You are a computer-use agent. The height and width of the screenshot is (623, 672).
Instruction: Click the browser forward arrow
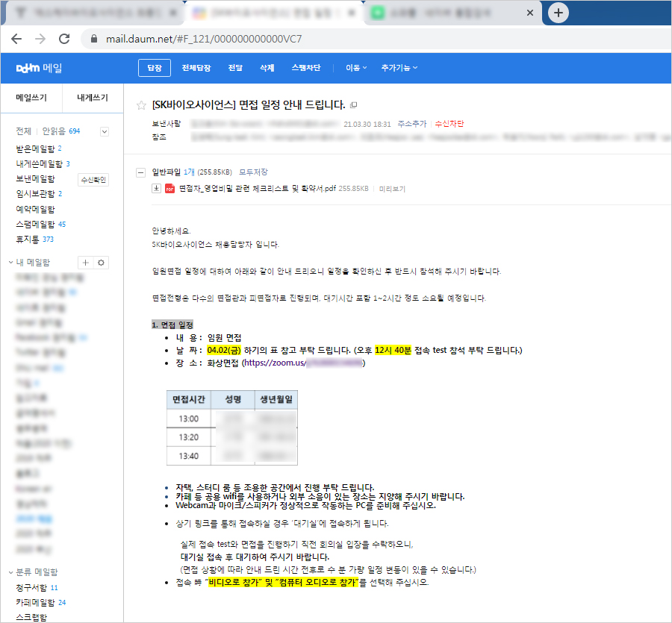coord(40,39)
